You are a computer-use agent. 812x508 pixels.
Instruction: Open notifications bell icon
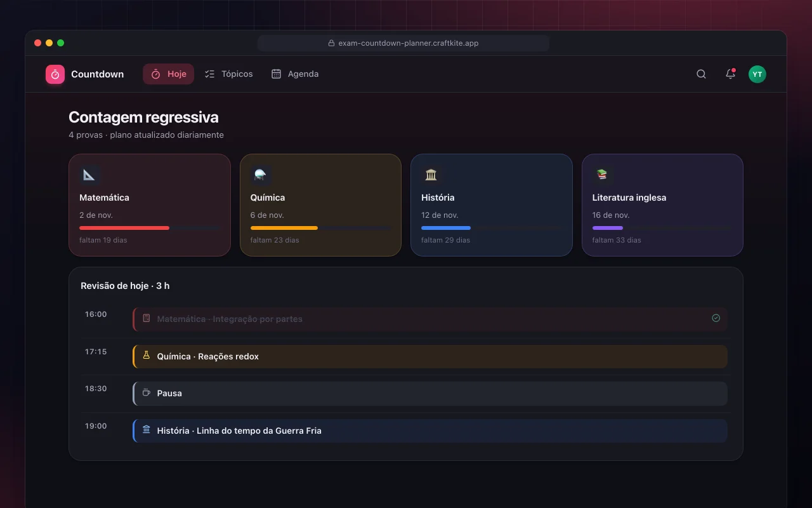[730, 74]
